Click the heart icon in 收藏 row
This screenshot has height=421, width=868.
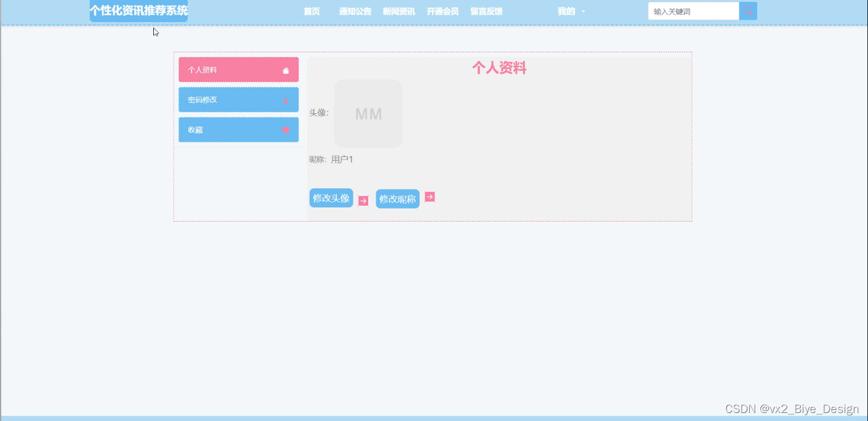point(286,130)
